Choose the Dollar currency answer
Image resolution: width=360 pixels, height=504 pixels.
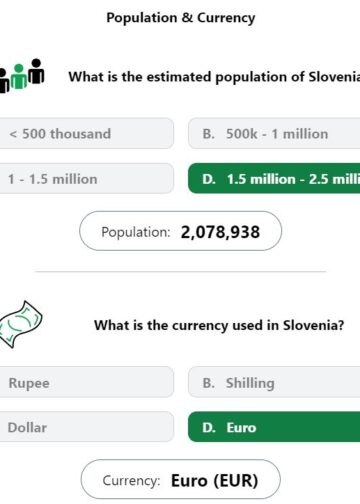[86, 427]
